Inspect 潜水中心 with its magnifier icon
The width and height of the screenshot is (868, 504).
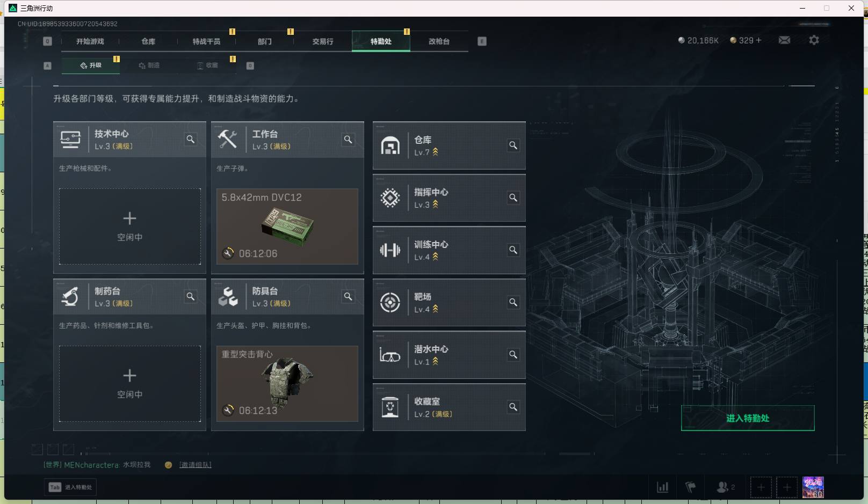[513, 355]
